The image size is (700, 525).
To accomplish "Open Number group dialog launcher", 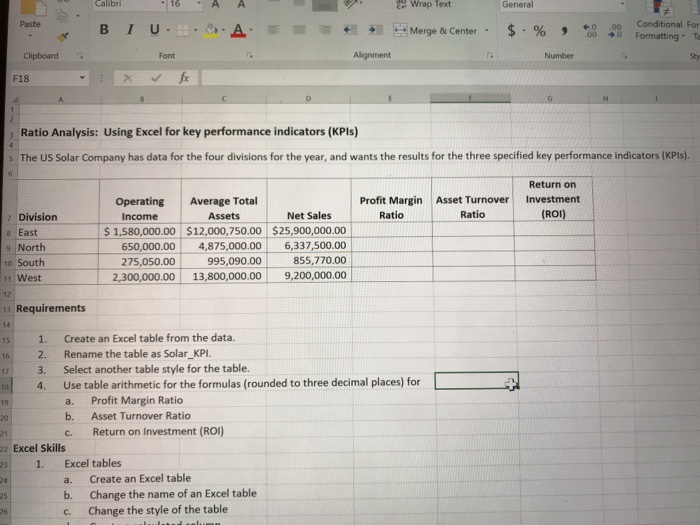I will pos(625,56).
